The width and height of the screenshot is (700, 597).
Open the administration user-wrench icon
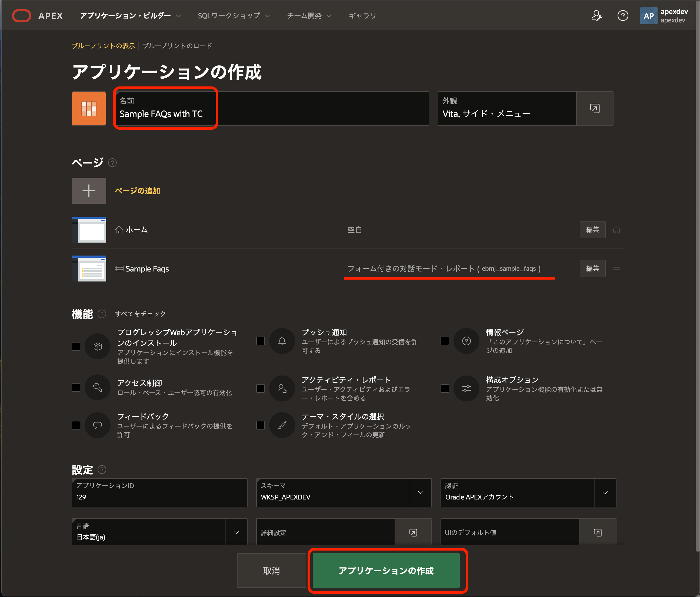(597, 16)
